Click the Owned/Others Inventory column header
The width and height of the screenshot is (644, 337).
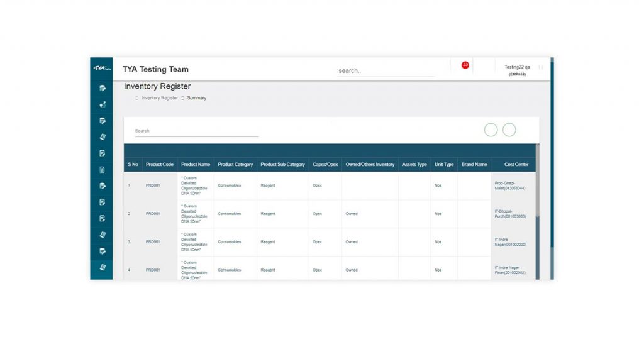(x=370, y=165)
